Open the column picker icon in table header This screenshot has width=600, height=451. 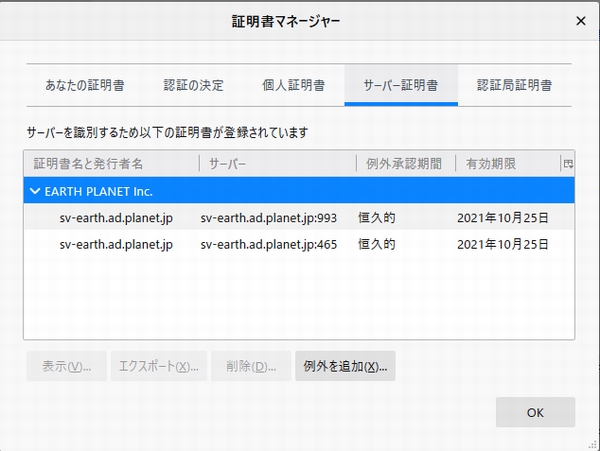[568, 164]
